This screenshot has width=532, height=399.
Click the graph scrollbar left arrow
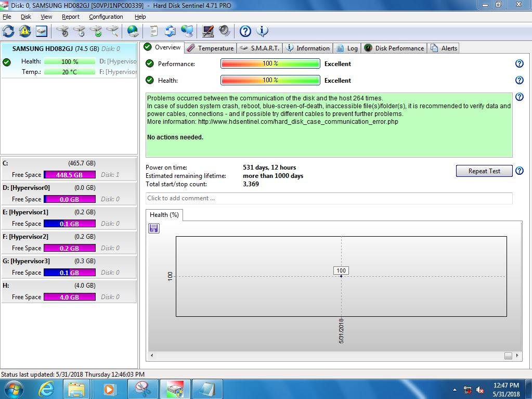coord(152,356)
